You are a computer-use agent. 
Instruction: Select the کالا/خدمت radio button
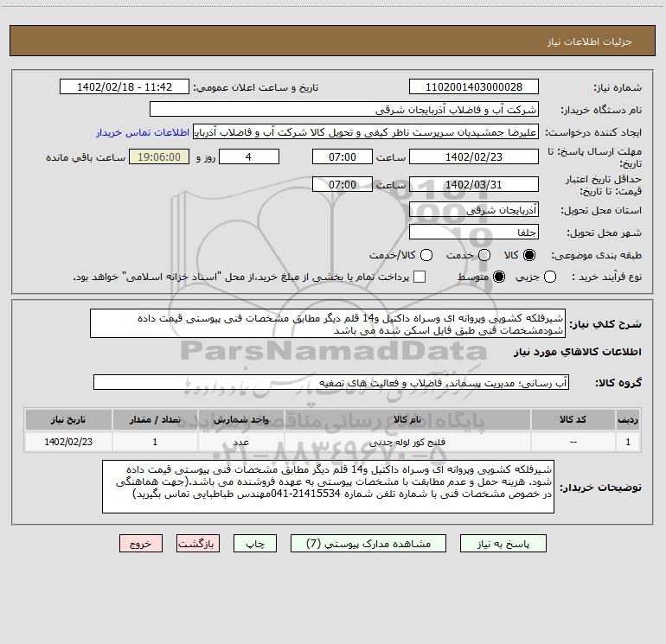point(426,255)
